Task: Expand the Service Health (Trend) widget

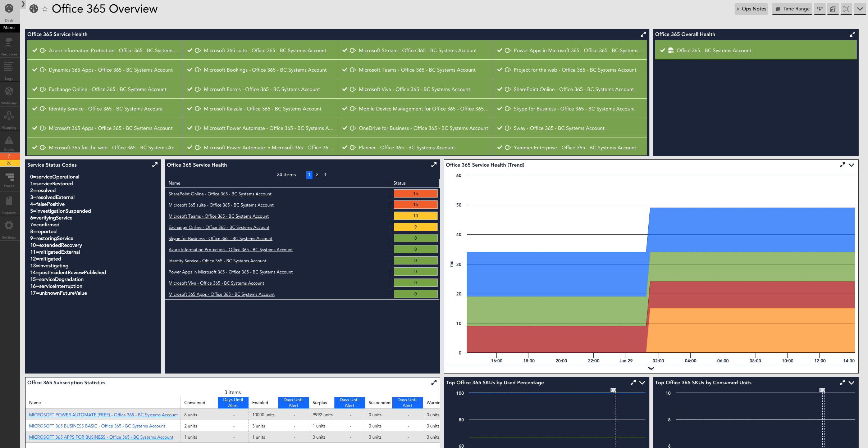Action: pyautogui.click(x=842, y=165)
